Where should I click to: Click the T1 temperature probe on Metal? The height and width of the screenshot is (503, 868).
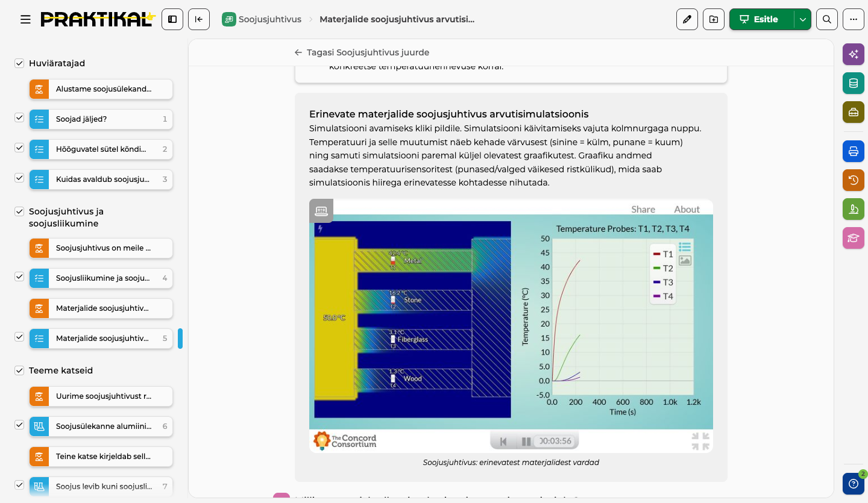(393, 261)
